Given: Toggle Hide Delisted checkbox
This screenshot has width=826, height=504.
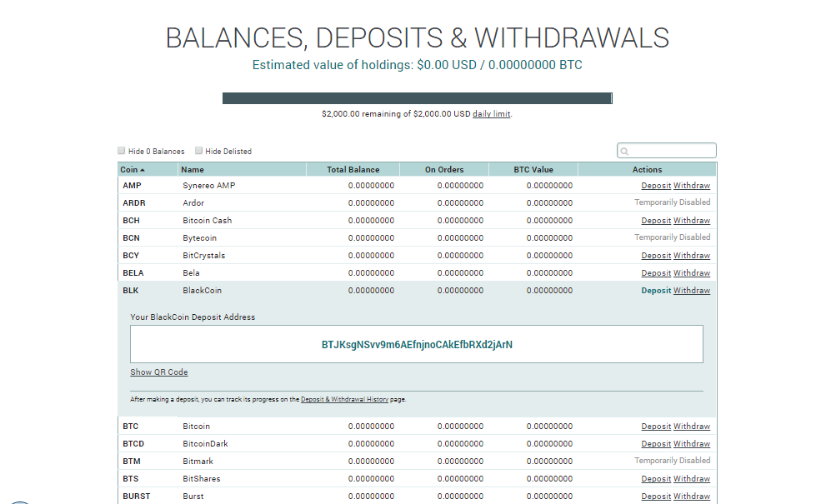Looking at the screenshot, I should (198, 151).
